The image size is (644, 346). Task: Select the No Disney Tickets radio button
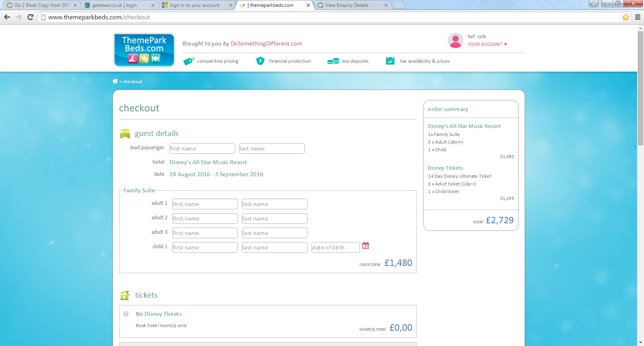pos(126,314)
